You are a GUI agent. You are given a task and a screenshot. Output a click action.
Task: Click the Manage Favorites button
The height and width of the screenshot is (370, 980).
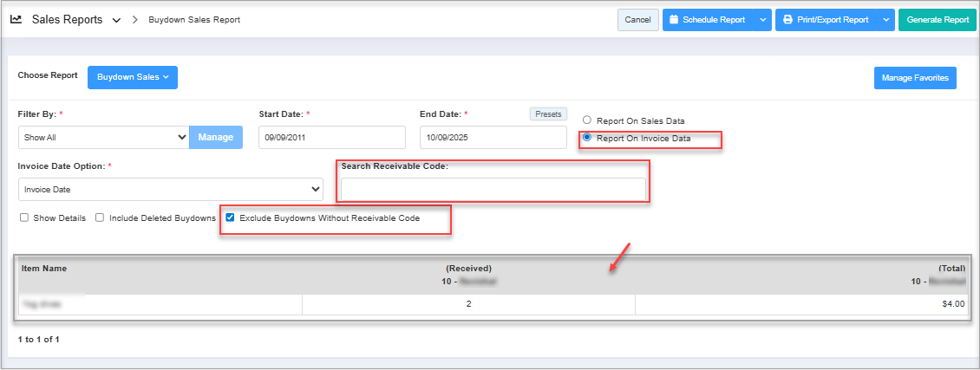point(915,78)
